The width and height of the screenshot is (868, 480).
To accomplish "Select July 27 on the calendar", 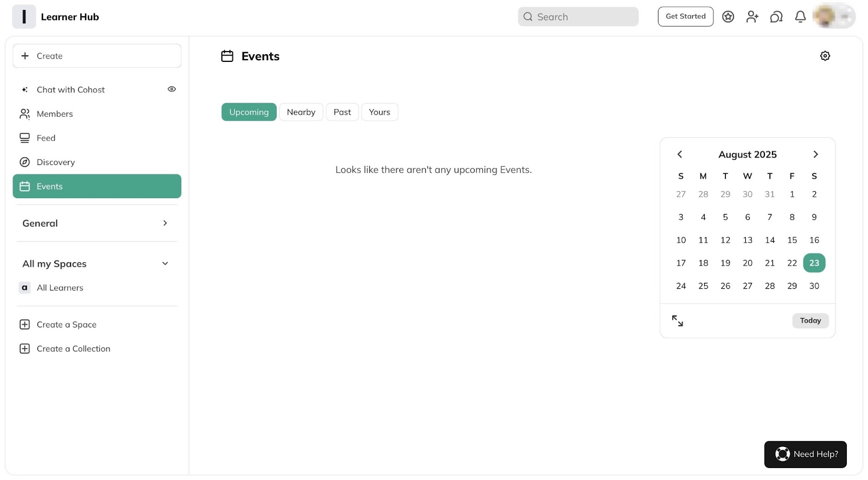I will (x=681, y=194).
